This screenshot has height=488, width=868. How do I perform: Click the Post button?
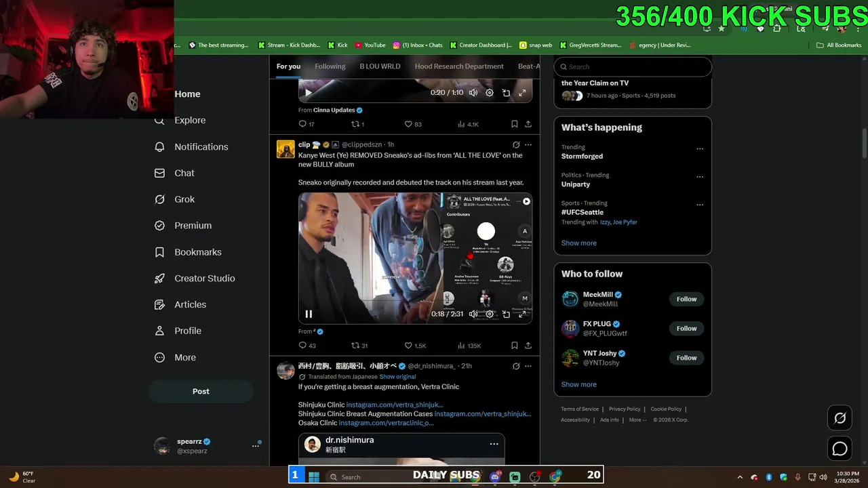(201, 391)
